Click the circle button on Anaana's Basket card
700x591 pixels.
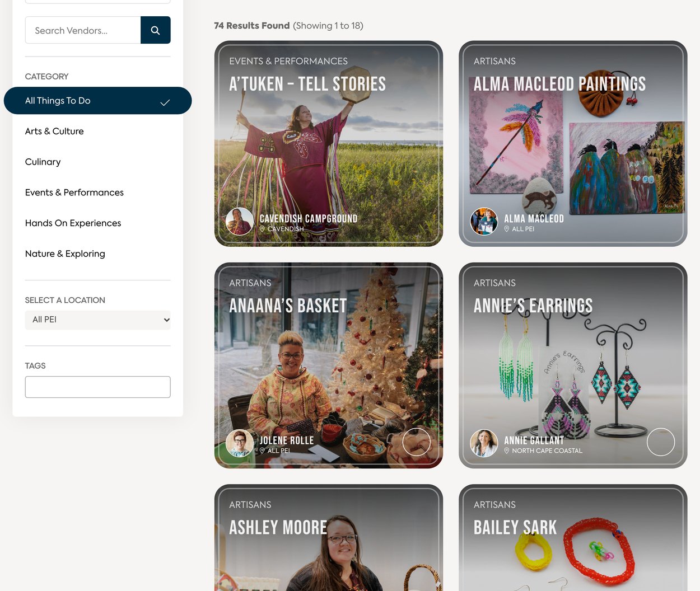(417, 442)
